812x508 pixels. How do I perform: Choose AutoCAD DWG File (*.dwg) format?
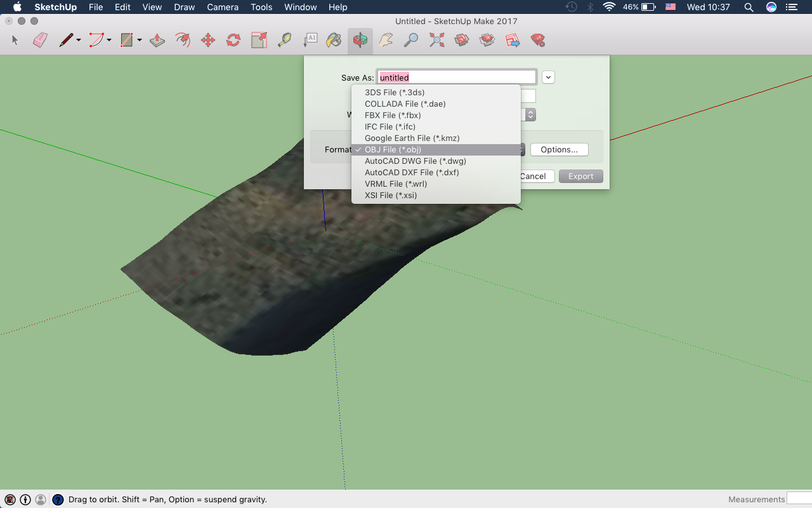436,161
